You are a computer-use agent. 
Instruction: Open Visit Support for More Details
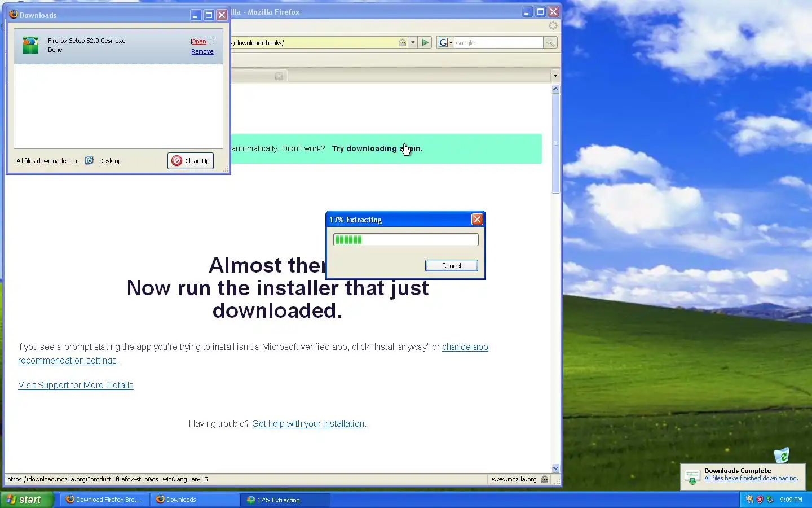point(76,385)
